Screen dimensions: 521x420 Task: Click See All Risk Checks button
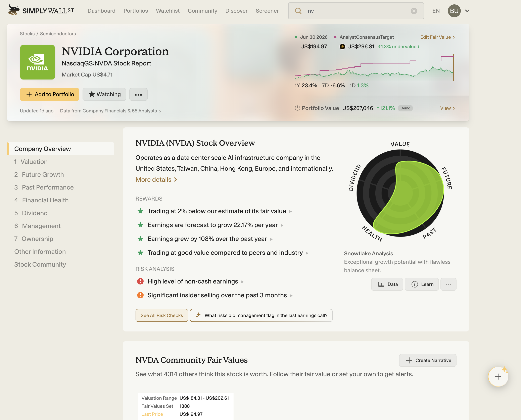[162, 315]
